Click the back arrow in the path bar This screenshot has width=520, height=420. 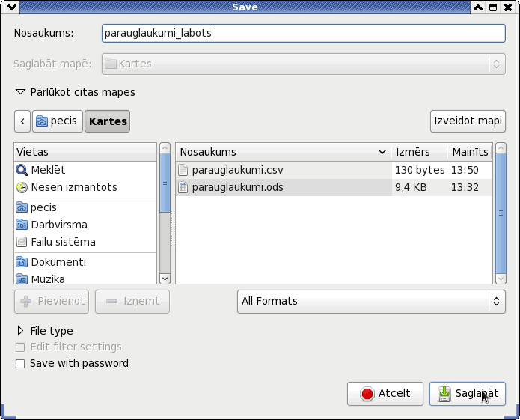(22, 121)
